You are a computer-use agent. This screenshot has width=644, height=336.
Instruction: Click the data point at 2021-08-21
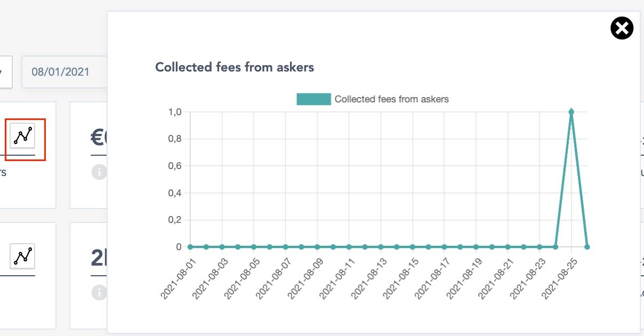point(508,247)
